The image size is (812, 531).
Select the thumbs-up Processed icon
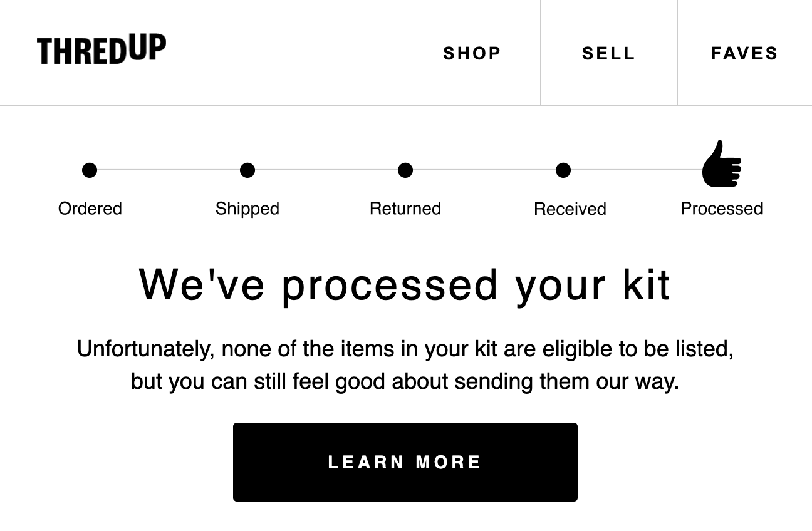[722, 164]
